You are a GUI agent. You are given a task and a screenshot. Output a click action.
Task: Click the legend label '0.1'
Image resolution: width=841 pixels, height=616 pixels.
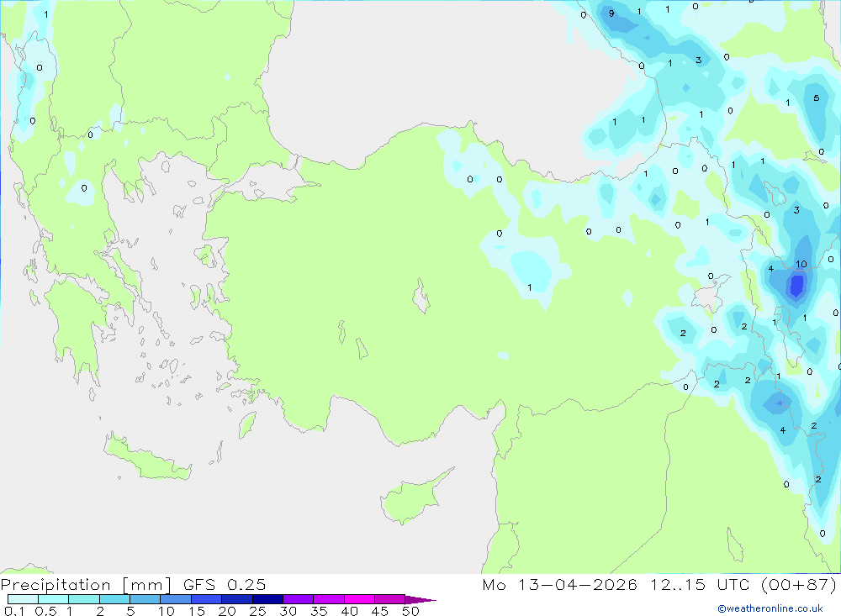[14, 611]
